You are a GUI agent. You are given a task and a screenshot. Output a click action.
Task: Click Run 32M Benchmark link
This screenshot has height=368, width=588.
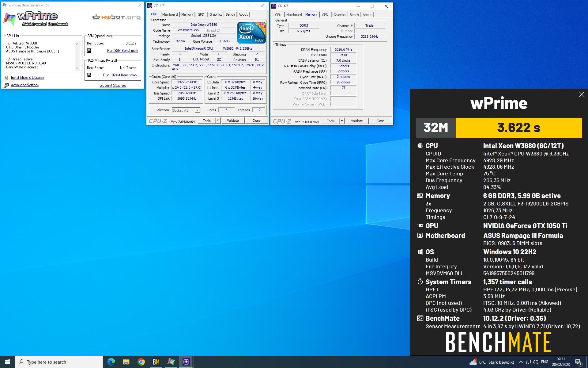click(123, 51)
